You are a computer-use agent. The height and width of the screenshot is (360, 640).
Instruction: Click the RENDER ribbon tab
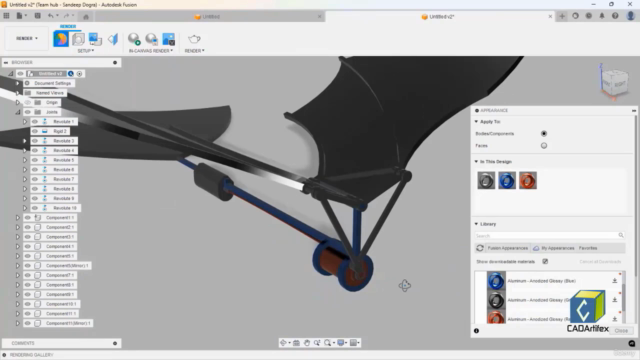pos(68,27)
